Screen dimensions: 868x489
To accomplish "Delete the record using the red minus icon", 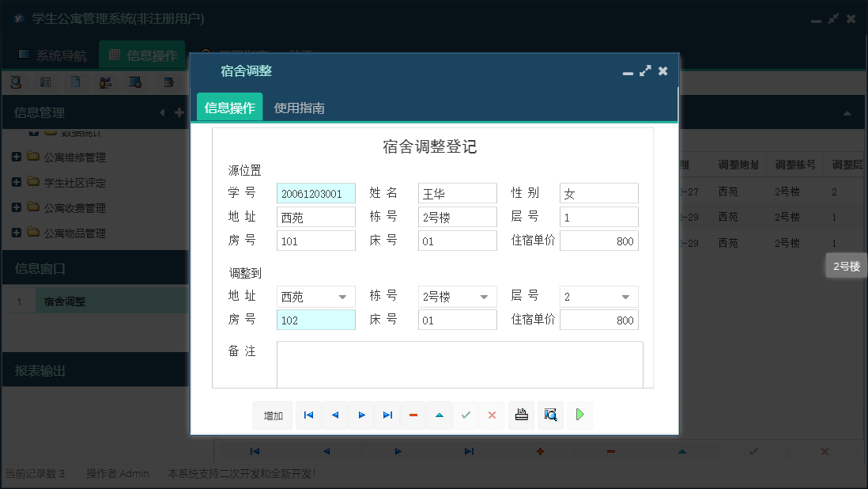I will click(413, 415).
